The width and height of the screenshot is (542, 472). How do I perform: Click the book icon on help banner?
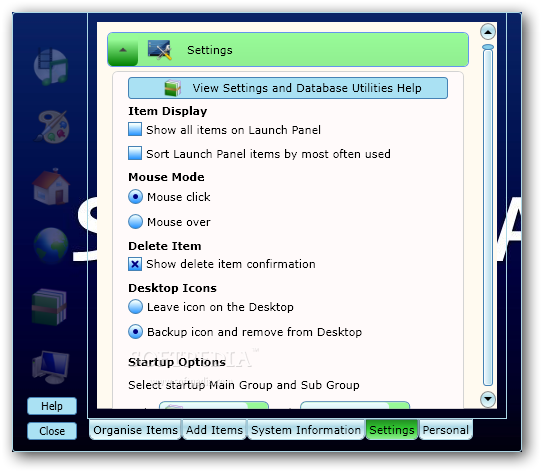click(172, 88)
